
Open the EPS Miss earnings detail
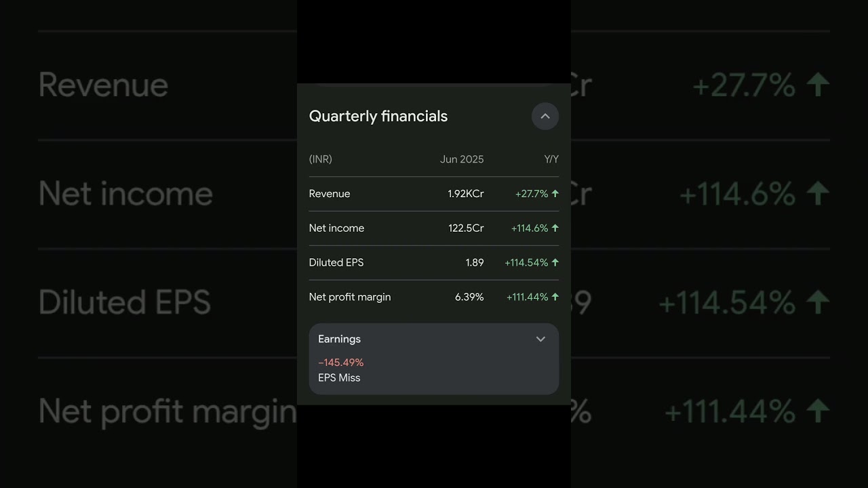(x=339, y=378)
